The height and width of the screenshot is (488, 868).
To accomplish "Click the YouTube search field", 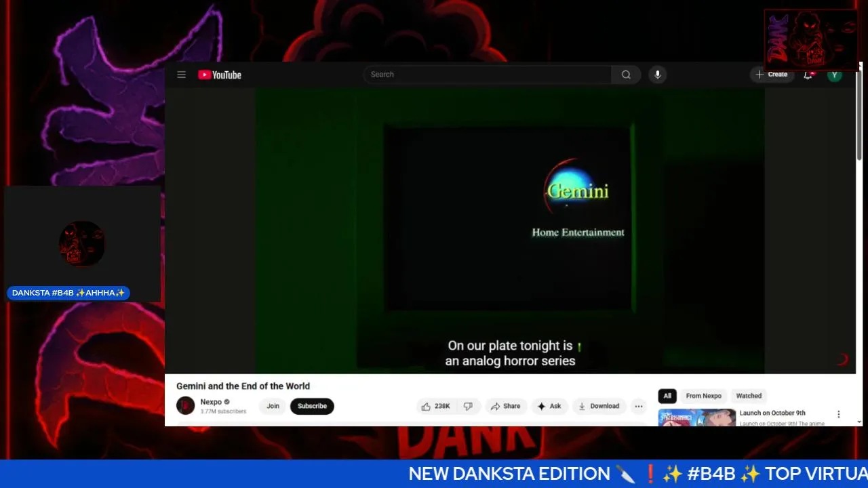I will (x=488, y=75).
